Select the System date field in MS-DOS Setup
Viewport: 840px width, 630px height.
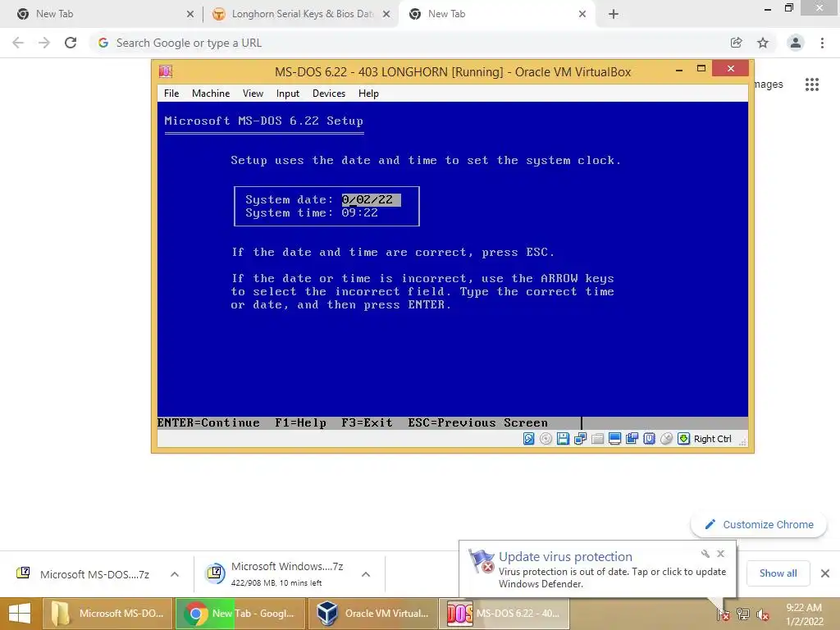(371, 199)
